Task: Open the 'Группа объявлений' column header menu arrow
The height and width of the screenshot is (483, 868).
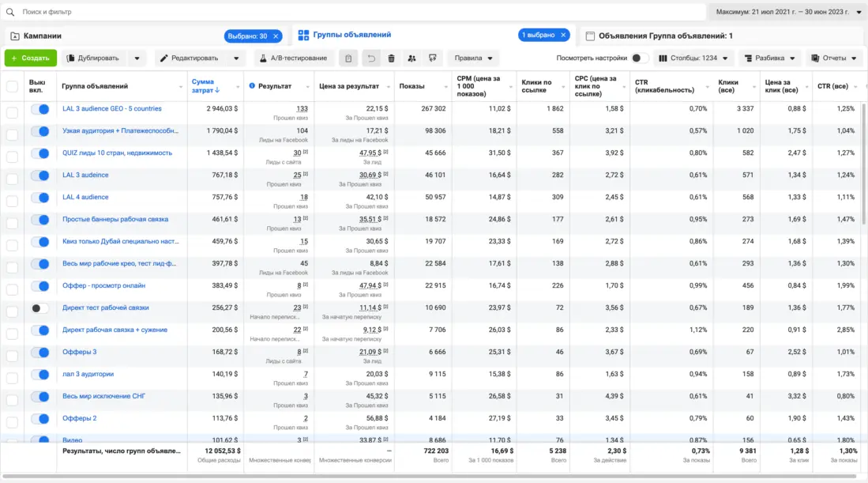Action: (180, 87)
